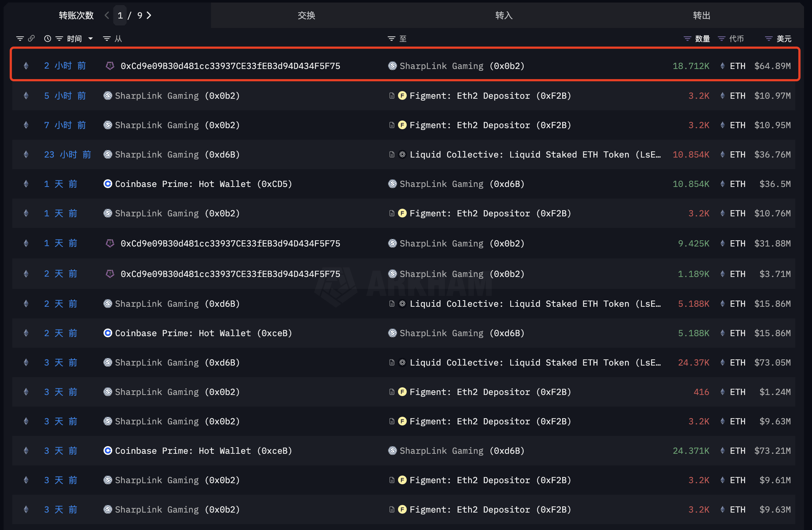
Task: Click the 416 amount value
Action: point(701,392)
